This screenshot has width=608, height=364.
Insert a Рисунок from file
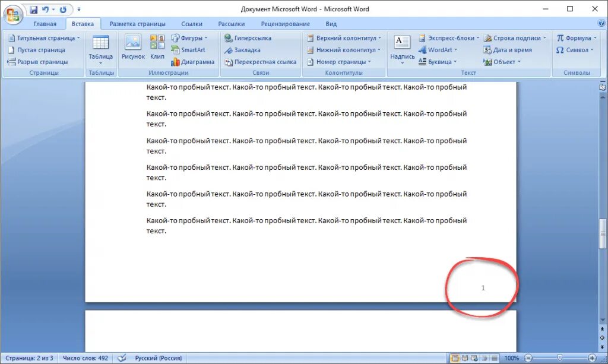[133, 48]
